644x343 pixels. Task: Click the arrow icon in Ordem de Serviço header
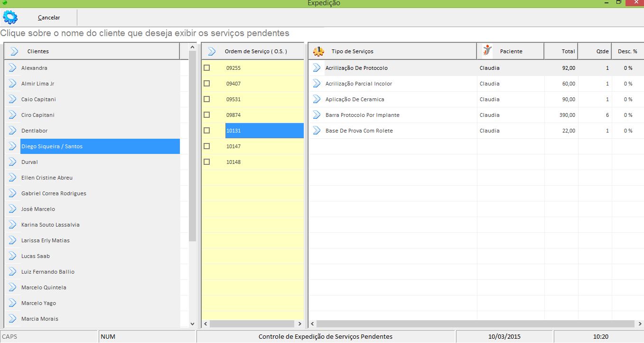point(212,51)
